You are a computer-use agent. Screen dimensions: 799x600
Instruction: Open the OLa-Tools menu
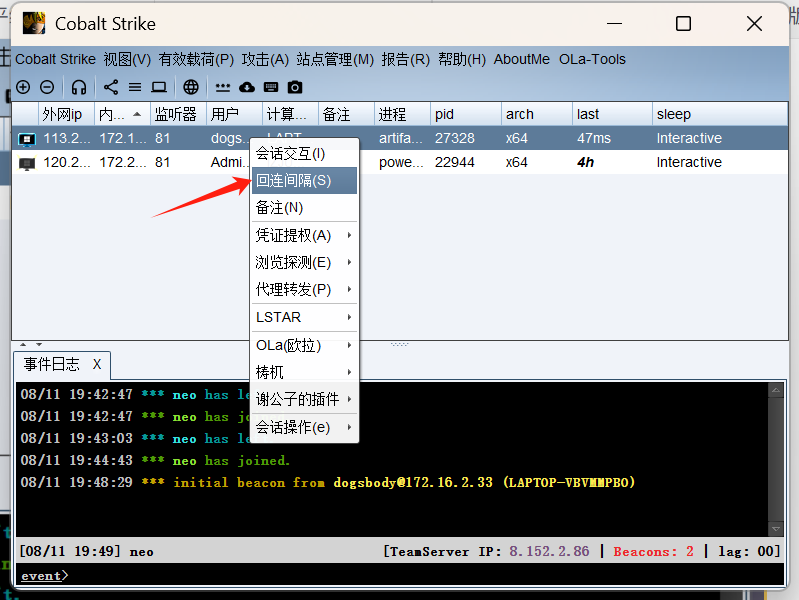pos(592,59)
